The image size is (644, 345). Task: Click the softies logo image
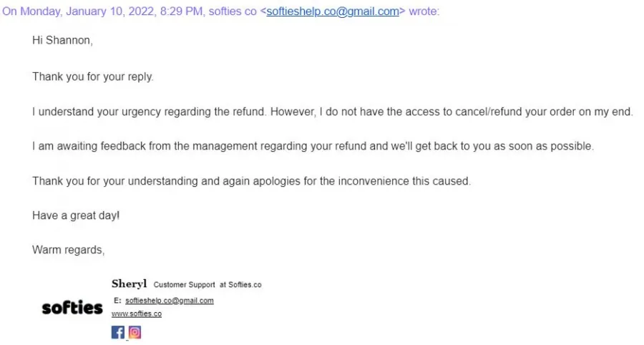point(72,308)
